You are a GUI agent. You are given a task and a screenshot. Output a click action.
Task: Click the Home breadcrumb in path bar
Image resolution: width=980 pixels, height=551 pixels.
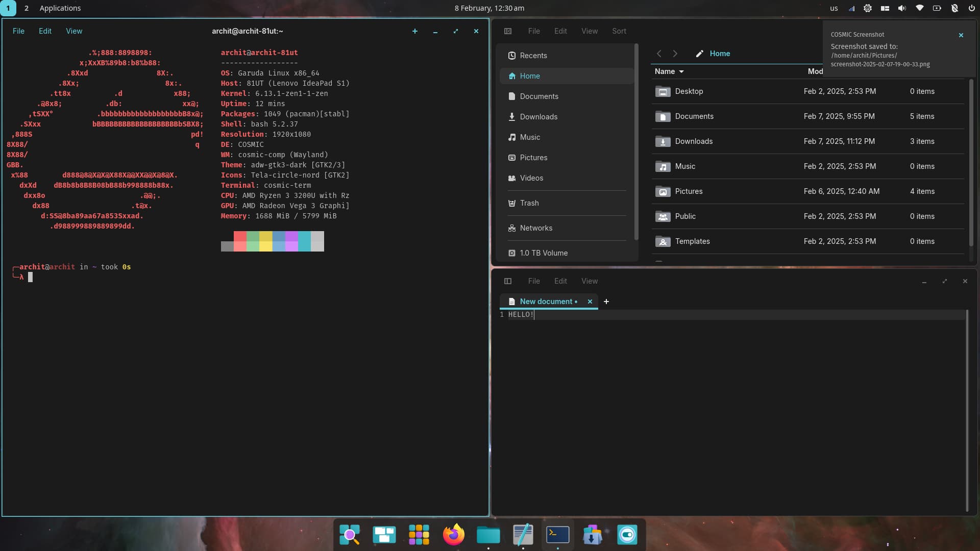tap(720, 54)
